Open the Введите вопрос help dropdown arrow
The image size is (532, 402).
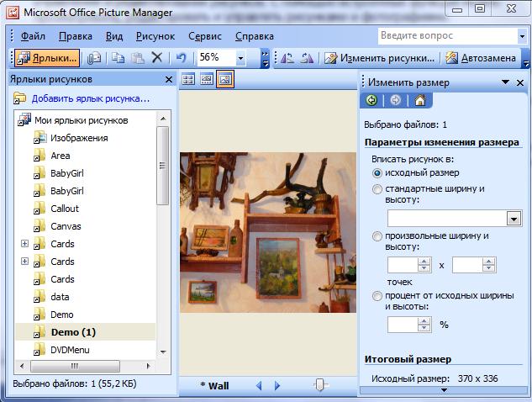pos(522,35)
